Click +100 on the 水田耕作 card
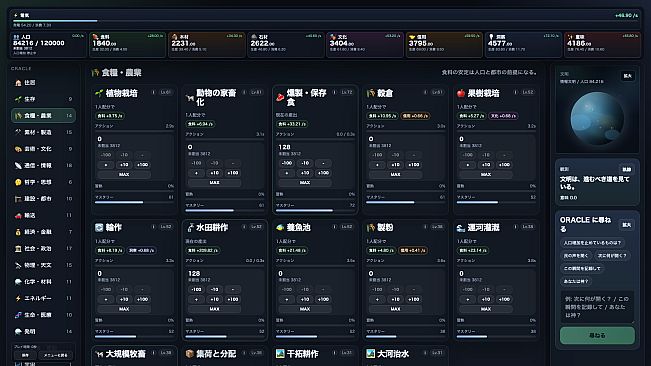 click(233, 299)
